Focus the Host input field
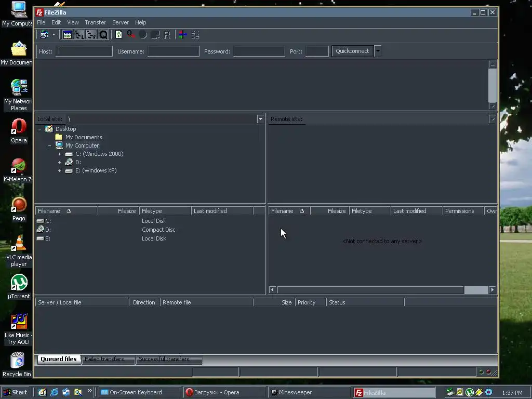Image resolution: width=532 pixels, height=399 pixels. [84, 51]
